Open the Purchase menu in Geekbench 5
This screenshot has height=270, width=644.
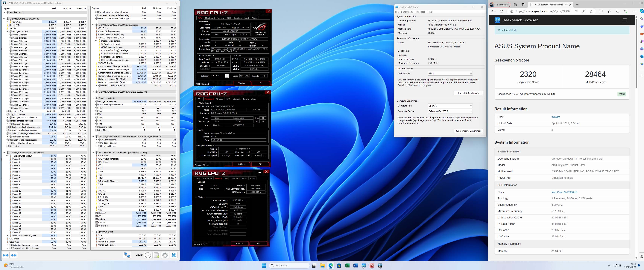420,12
